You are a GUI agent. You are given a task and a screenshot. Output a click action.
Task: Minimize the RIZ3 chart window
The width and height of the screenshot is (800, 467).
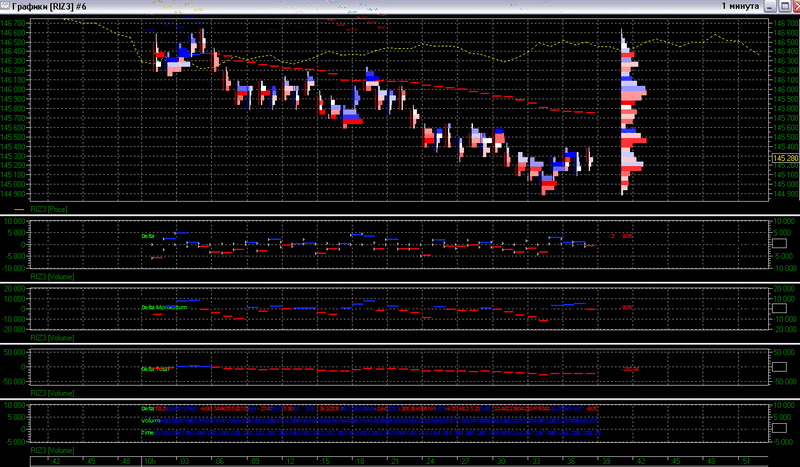770,6
